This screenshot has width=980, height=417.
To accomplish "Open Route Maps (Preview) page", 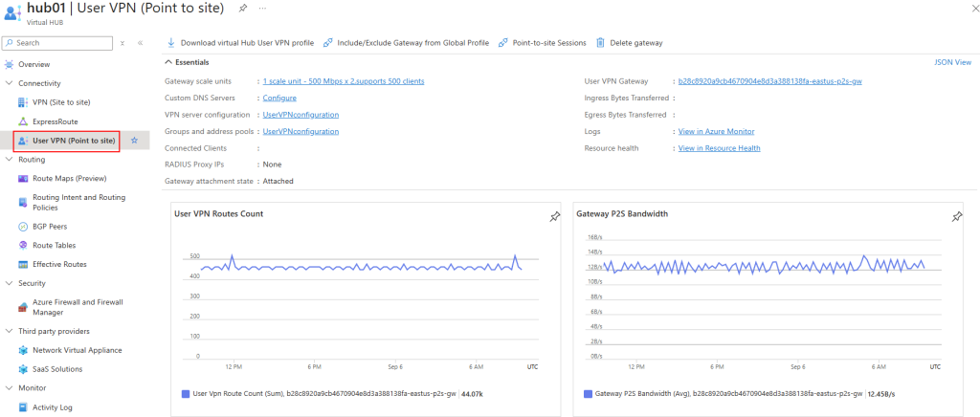I will [69, 179].
